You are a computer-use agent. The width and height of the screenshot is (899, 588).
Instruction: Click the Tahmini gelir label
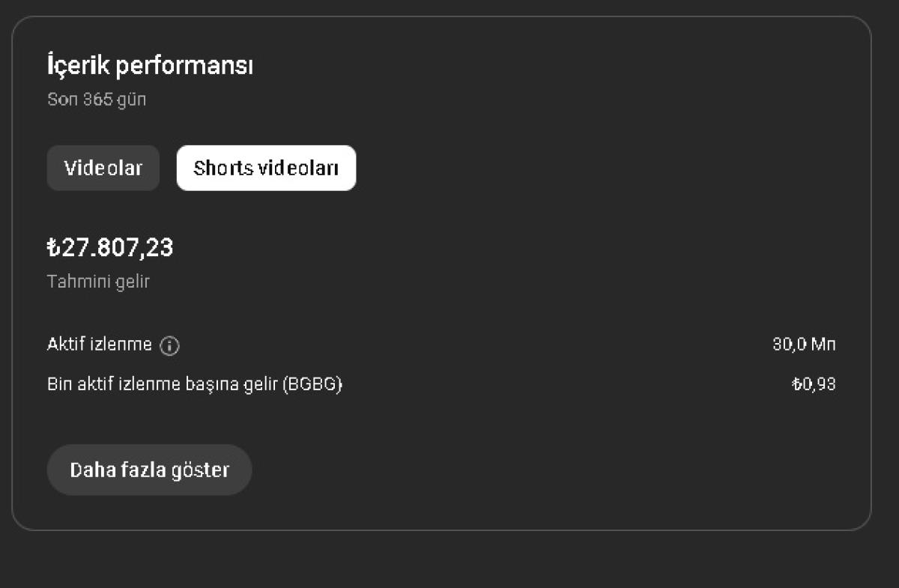98,282
